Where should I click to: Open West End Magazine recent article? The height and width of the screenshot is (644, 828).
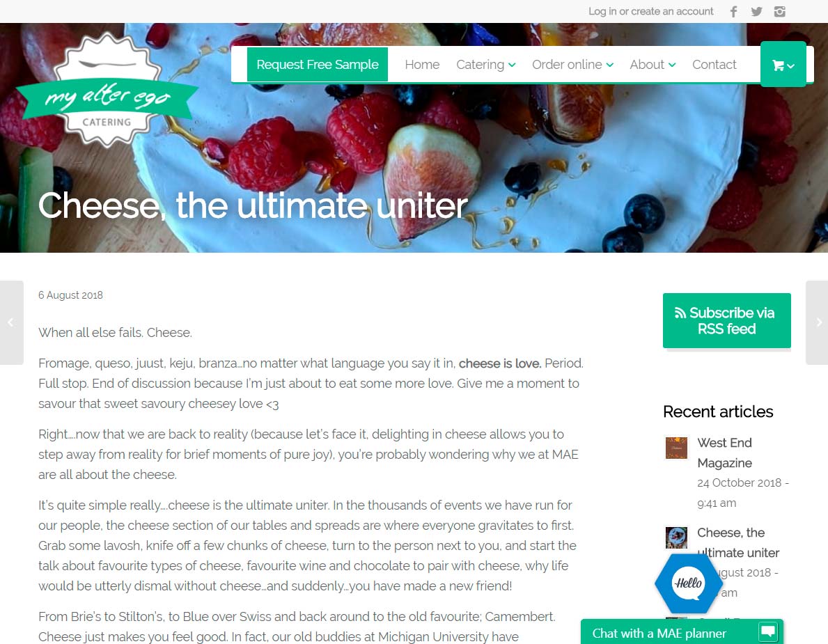click(724, 453)
